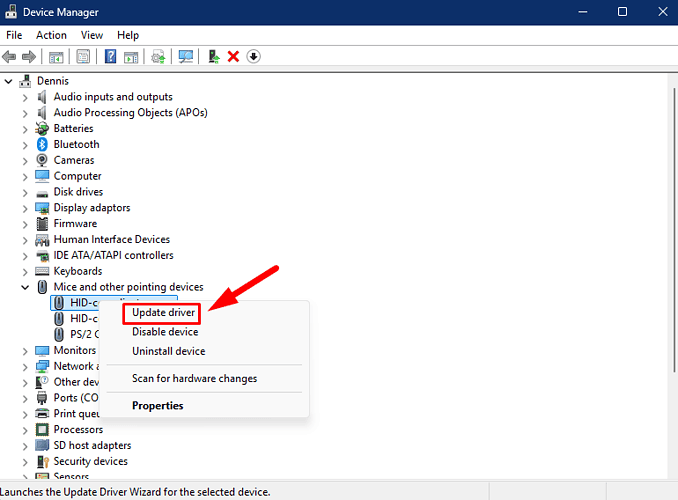Select the Human Interface Devices tree item
Image resolution: width=678 pixels, height=500 pixels.
tap(111, 239)
